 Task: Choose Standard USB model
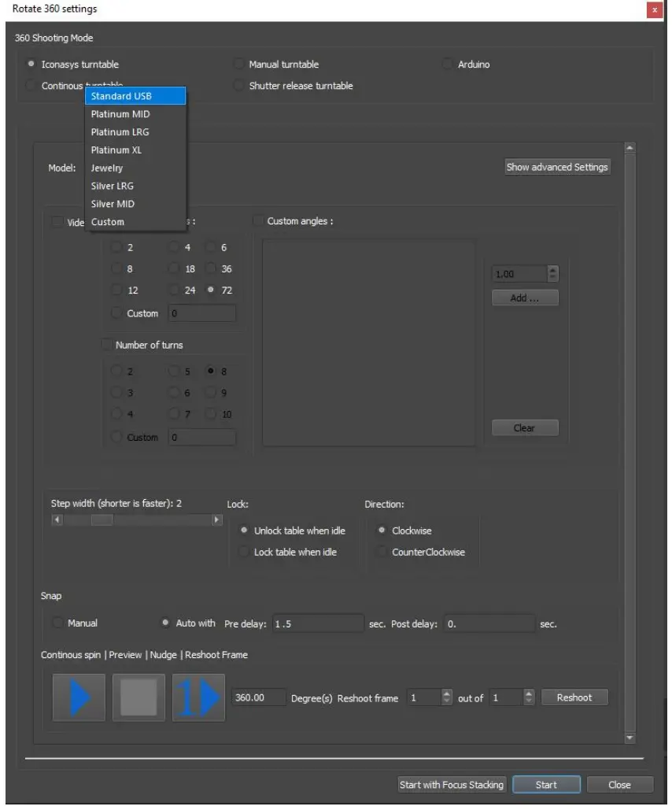(x=135, y=96)
